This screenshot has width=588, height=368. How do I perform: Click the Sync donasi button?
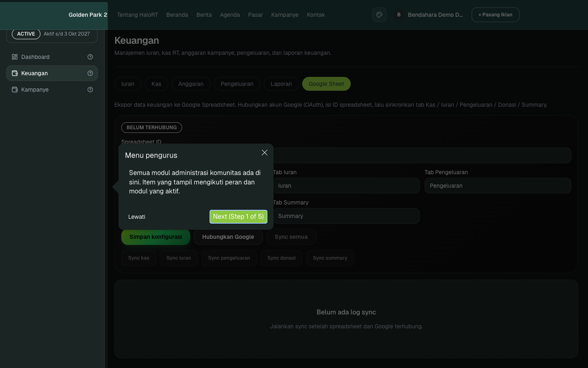282,258
